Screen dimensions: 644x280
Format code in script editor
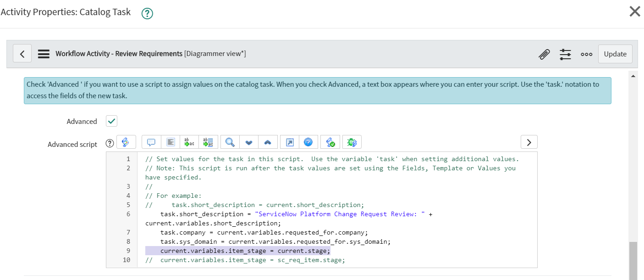click(x=171, y=142)
